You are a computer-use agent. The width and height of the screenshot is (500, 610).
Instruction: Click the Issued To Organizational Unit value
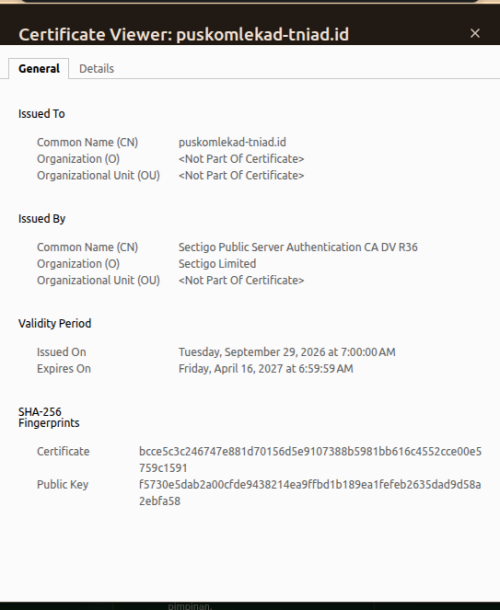point(241,175)
